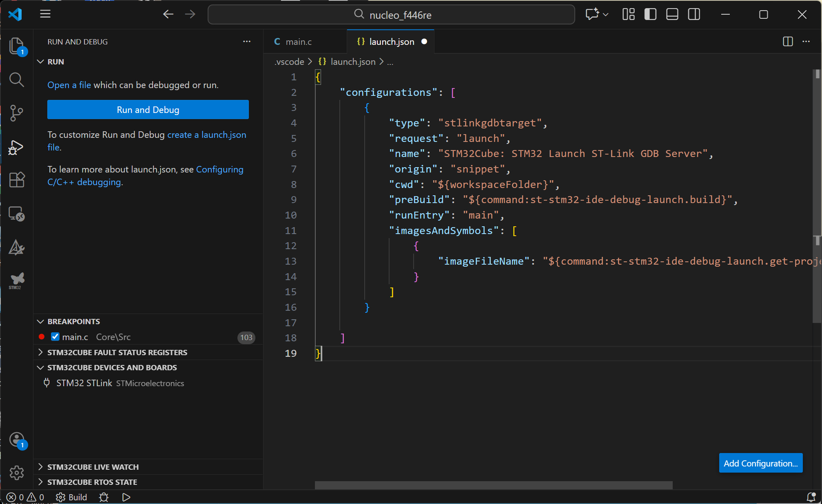Image resolution: width=822 pixels, height=504 pixels.
Task: Click the Remote Explorer icon
Action: click(x=16, y=213)
